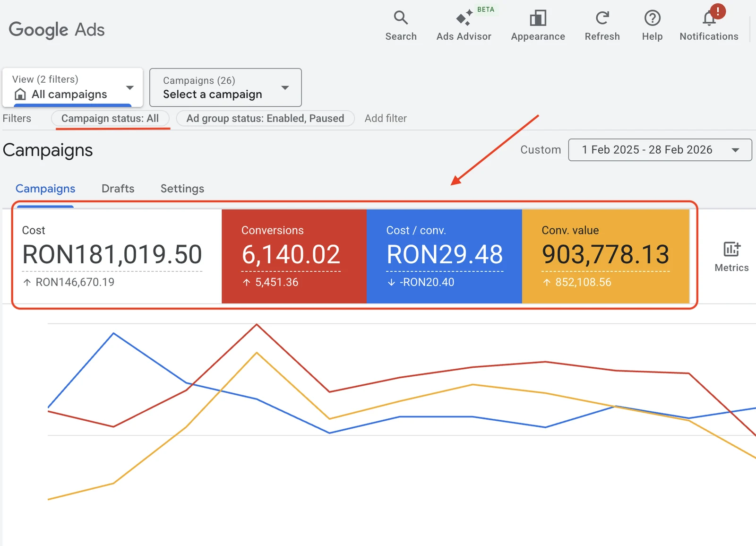The height and width of the screenshot is (546, 756).
Task: Click the Custom date label
Action: point(541,150)
